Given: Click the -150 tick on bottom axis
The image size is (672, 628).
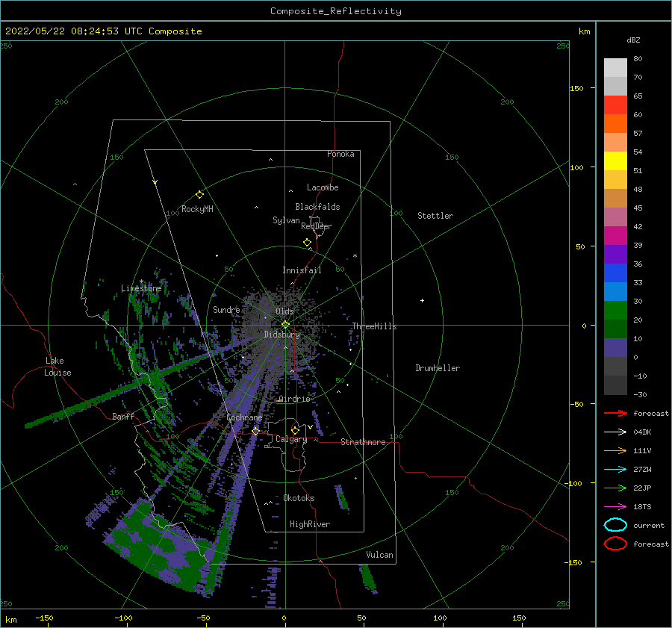Looking at the screenshot, I should 44,618.
